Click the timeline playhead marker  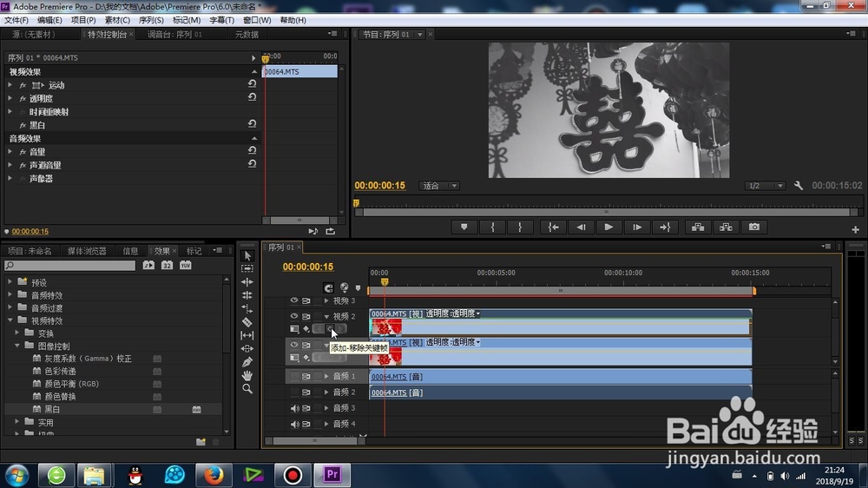coord(385,282)
